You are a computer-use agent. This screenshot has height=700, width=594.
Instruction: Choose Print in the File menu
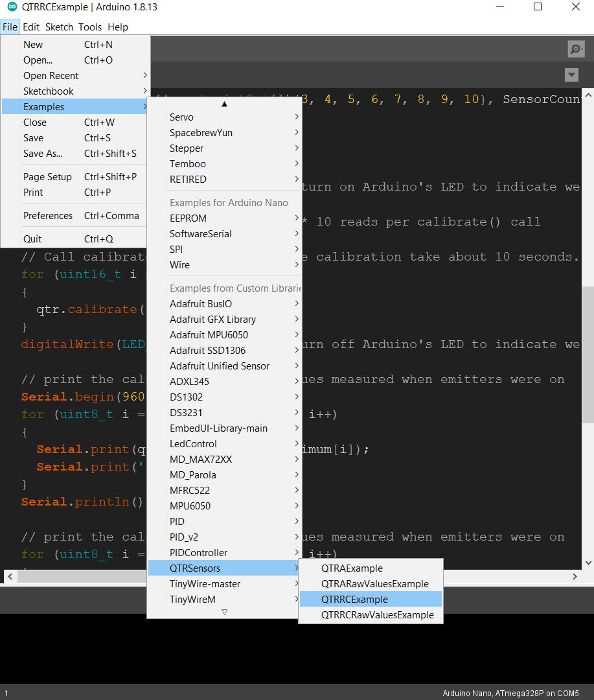coord(75,192)
